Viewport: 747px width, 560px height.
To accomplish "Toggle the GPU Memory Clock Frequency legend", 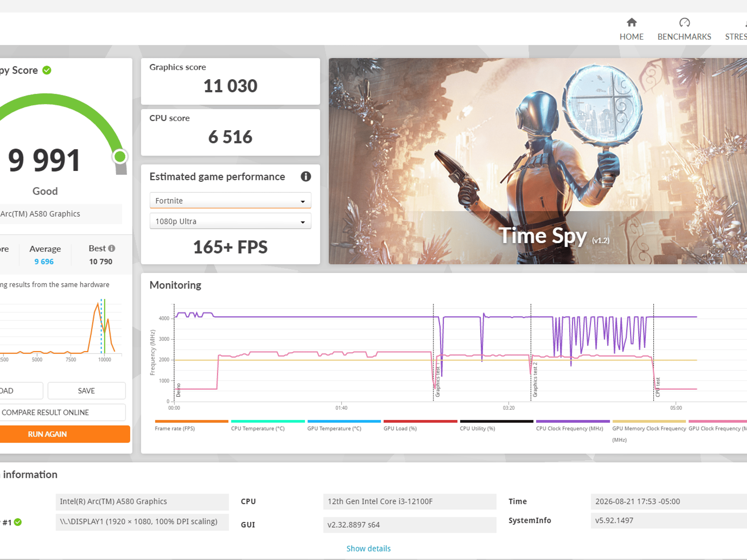I will (649, 432).
